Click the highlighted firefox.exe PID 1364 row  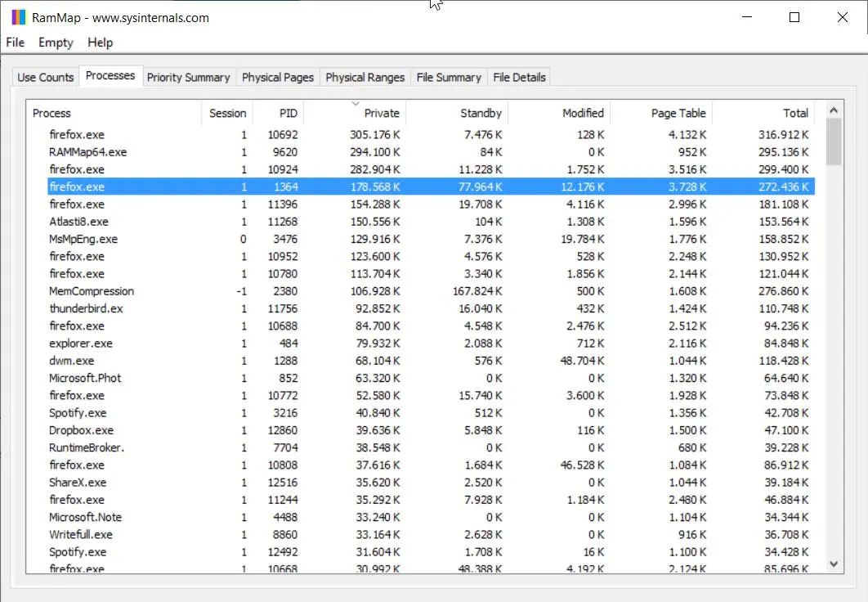[x=431, y=186]
